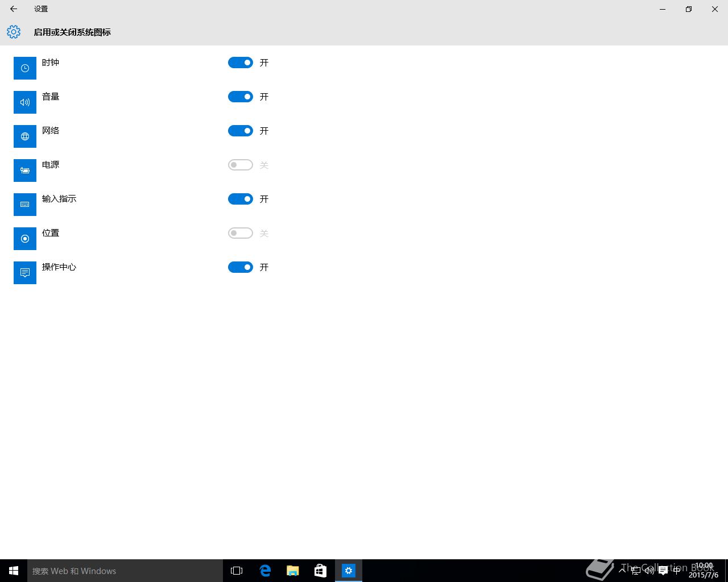The image size is (728, 582).
Task: Close the Settings window
Action: 715,9
